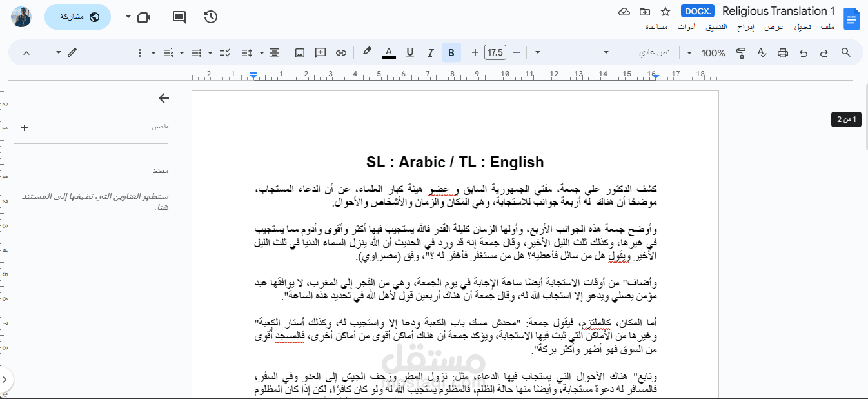Open more toolbar options (three dots)
This screenshot has height=399, width=868.
pyautogui.click(x=140, y=52)
